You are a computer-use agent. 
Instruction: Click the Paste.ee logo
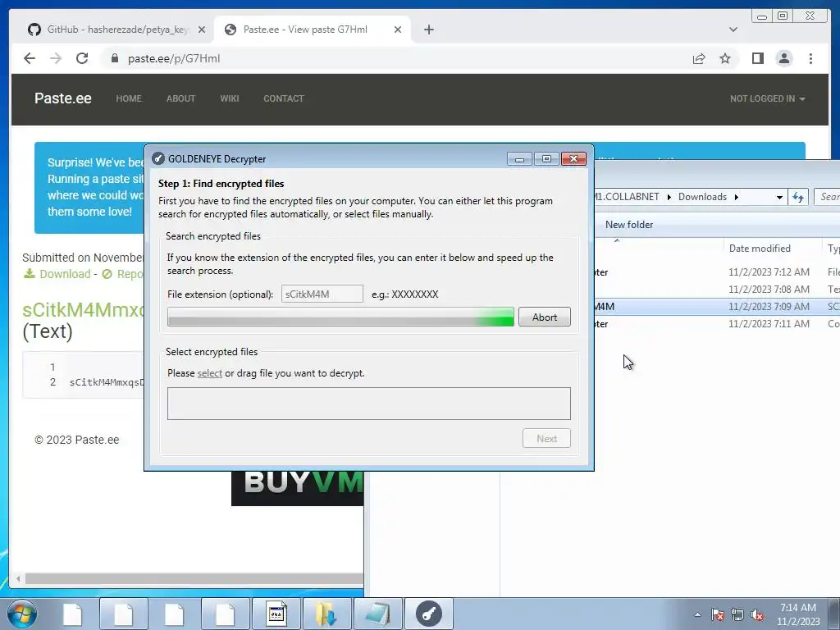tap(62, 98)
